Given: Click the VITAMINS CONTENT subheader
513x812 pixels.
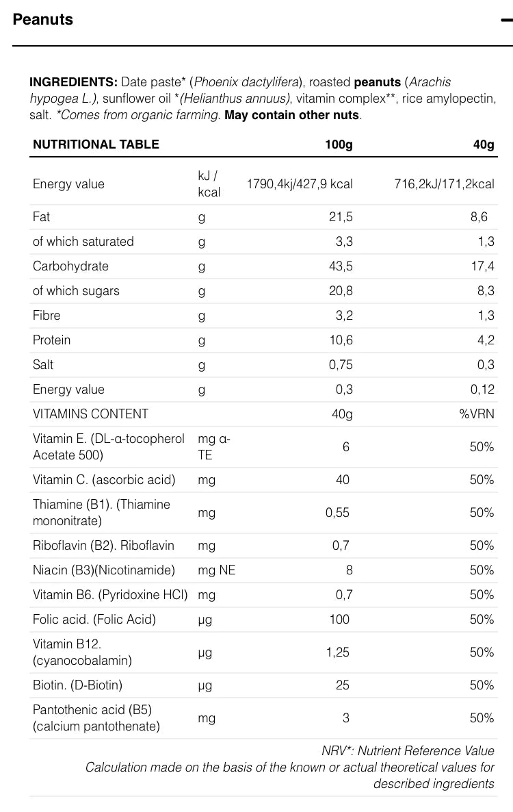Looking at the screenshot, I should (90, 414).
